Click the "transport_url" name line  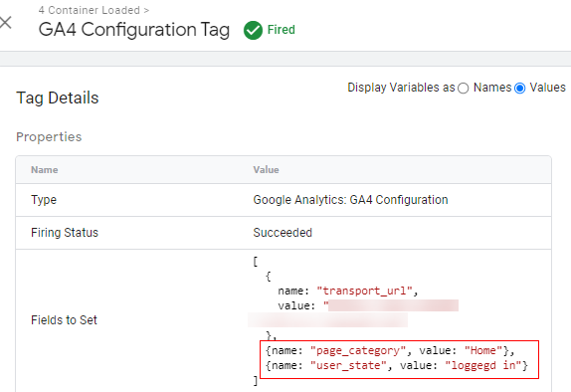tap(348, 291)
